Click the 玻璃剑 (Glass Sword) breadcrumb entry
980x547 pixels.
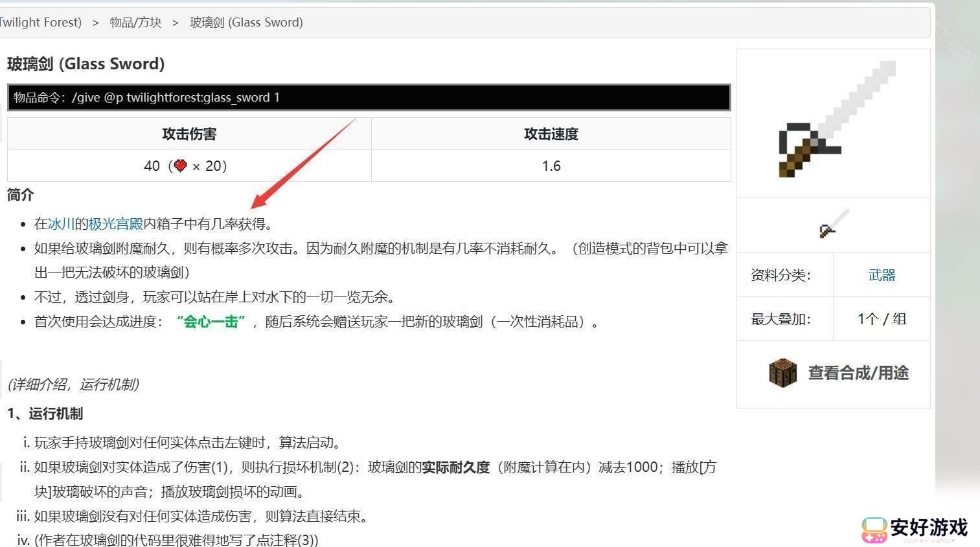[246, 23]
